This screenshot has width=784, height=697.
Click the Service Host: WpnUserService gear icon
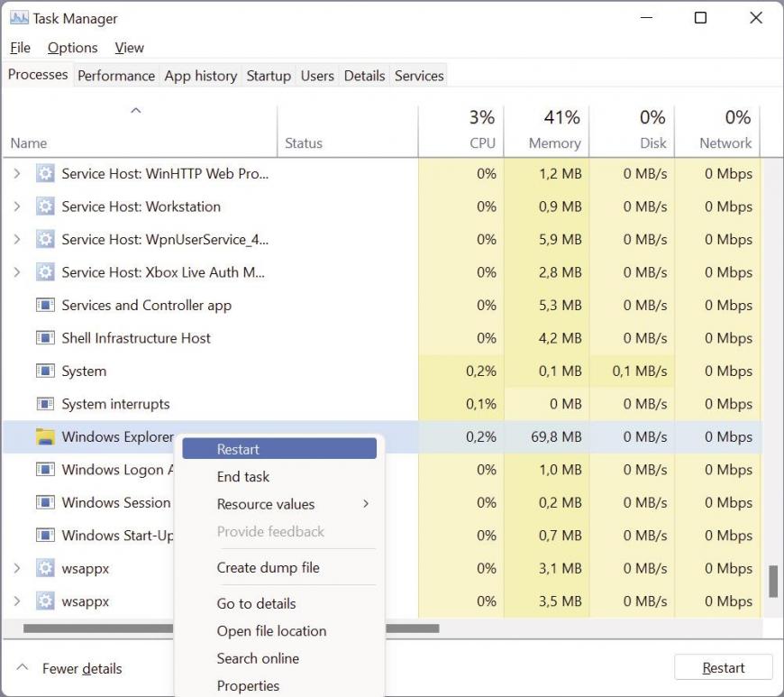(45, 240)
